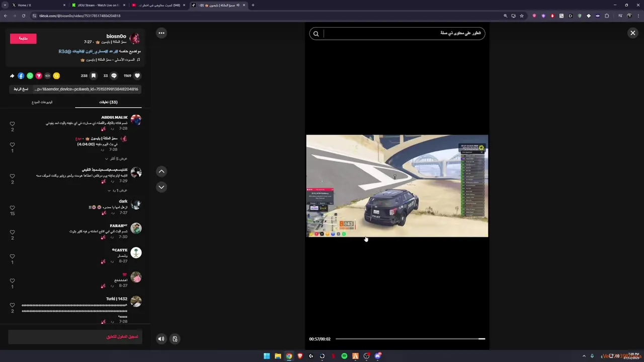The width and height of the screenshot is (644, 362).
Task: Click the playing gameplay video
Action: 397,186
